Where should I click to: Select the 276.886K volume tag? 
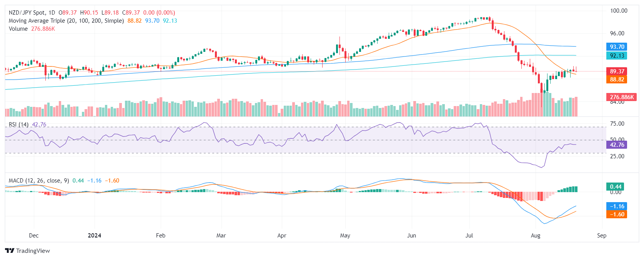[x=622, y=97]
